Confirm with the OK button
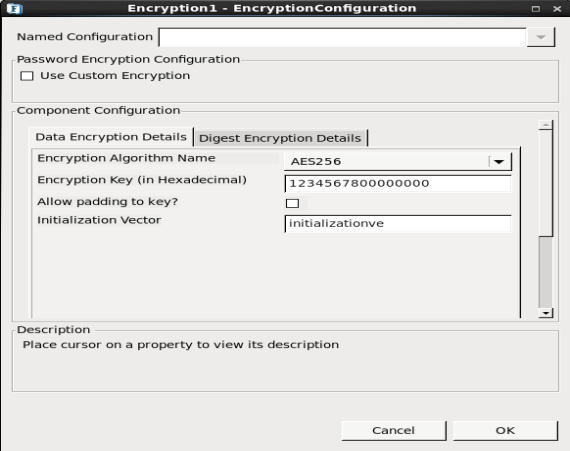570x451 pixels. [x=505, y=431]
